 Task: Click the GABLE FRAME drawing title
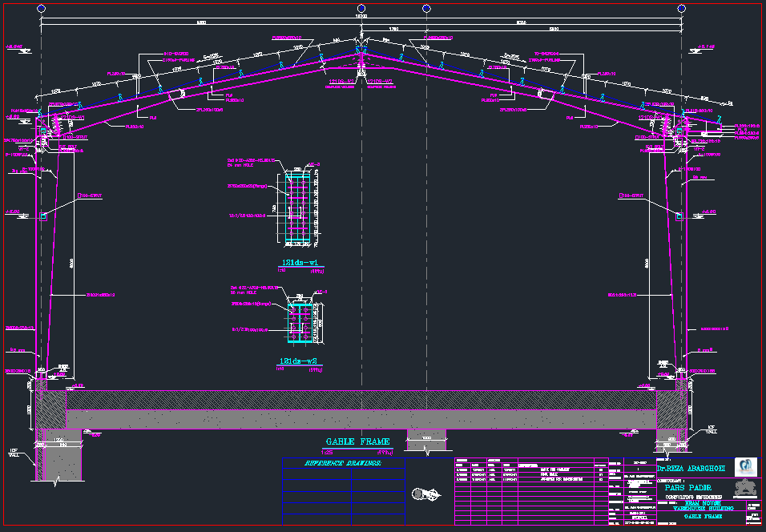[x=357, y=441]
